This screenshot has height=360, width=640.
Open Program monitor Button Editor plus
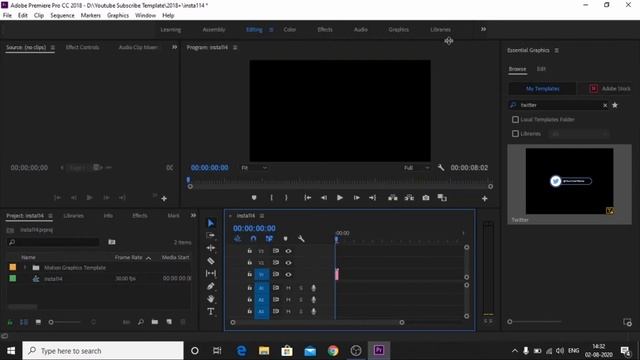tap(484, 198)
